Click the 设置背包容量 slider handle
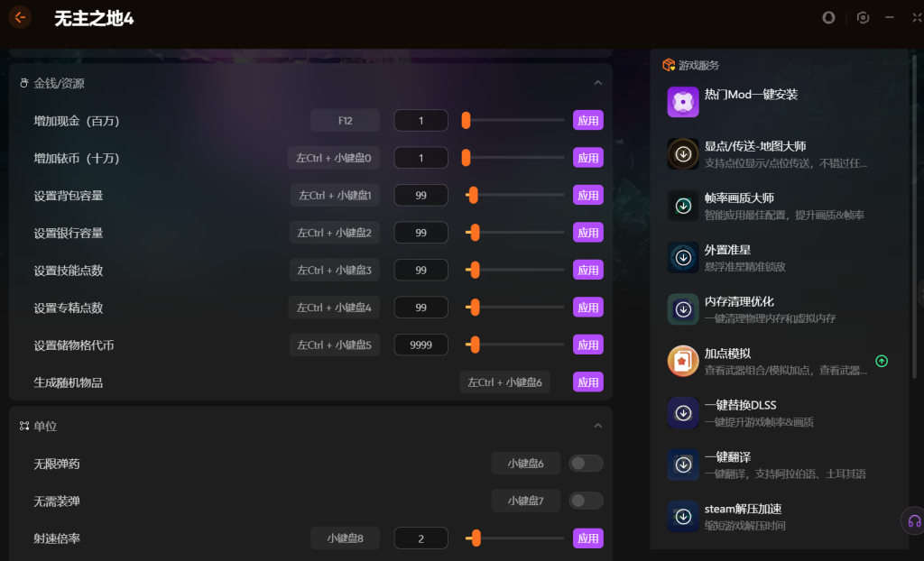The image size is (924, 561). (473, 195)
